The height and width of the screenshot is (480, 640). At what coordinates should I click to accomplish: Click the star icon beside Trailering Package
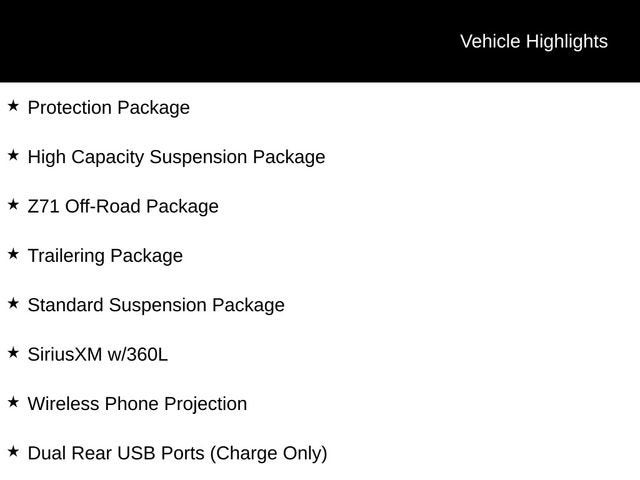pyautogui.click(x=13, y=254)
